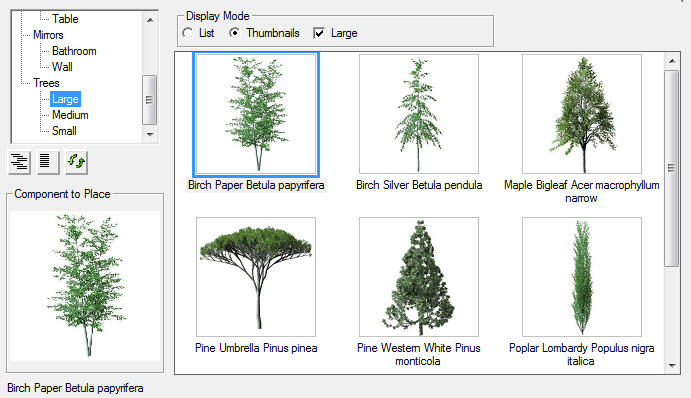
Task: Click the thumbnail pane scroll-down arrow
Action: (x=672, y=365)
